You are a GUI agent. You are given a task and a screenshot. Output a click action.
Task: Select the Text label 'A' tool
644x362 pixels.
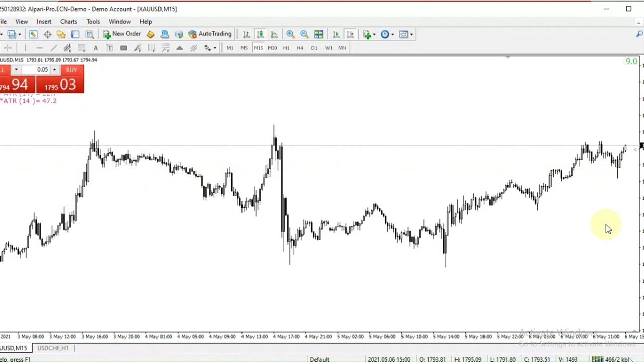coord(95,48)
